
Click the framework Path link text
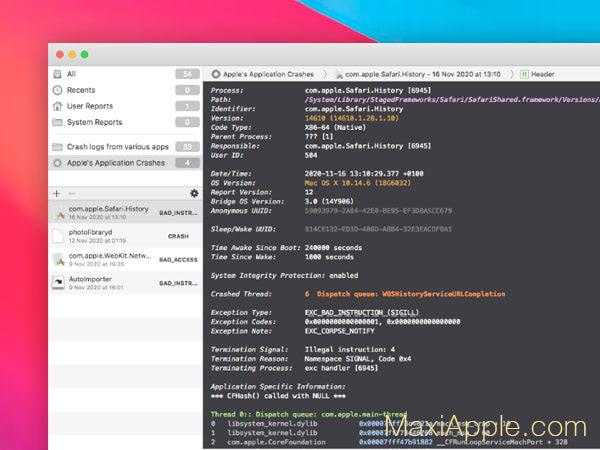coord(452,99)
